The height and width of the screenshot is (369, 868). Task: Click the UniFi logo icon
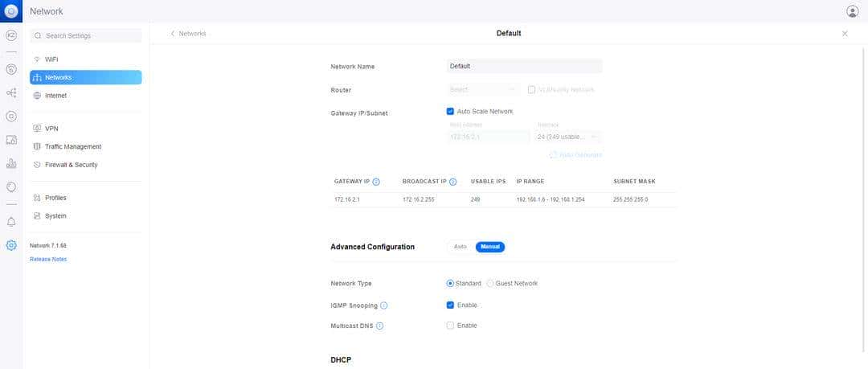(x=11, y=11)
